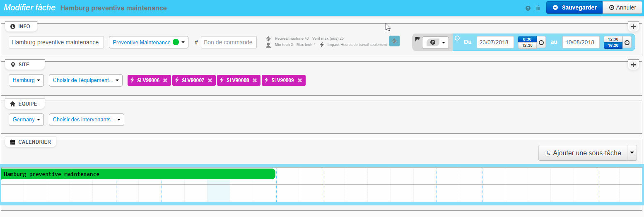Remove equipment tag SLV90006

165,80
